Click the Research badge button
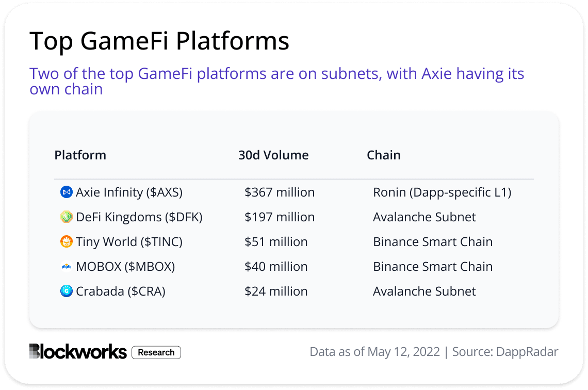This screenshot has height=390, width=588. (x=156, y=352)
